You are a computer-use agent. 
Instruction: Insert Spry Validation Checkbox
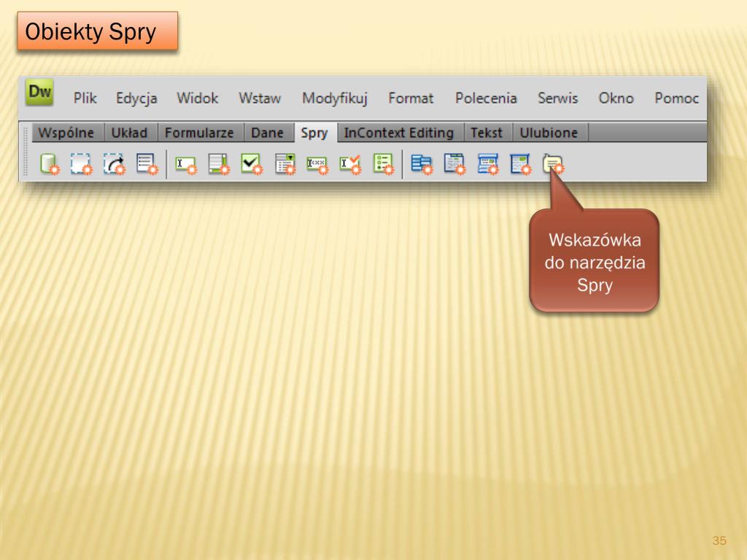click(252, 164)
